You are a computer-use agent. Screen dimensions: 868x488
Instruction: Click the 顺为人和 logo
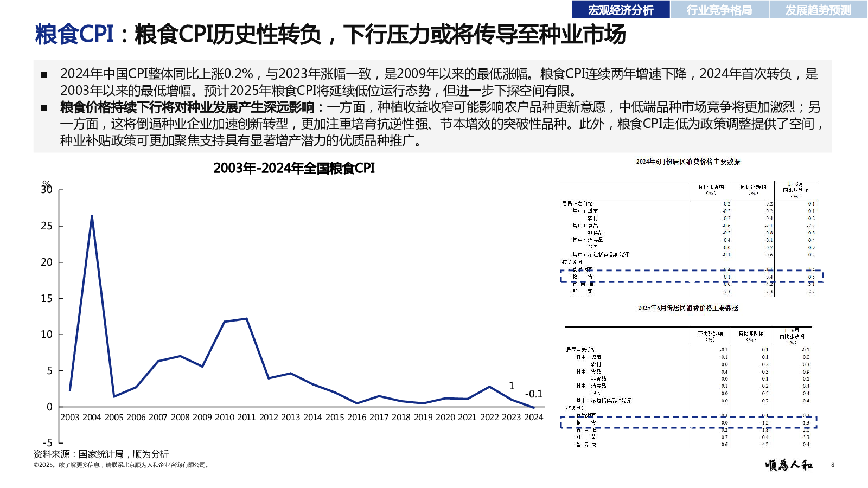(789, 465)
